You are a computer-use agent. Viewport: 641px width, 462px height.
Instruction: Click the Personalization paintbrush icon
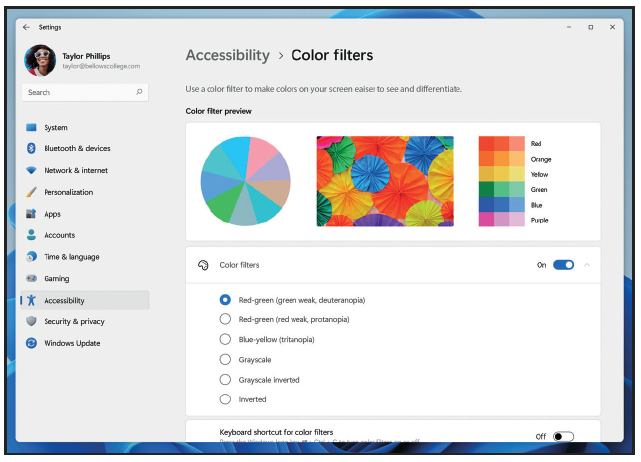pyautogui.click(x=31, y=192)
